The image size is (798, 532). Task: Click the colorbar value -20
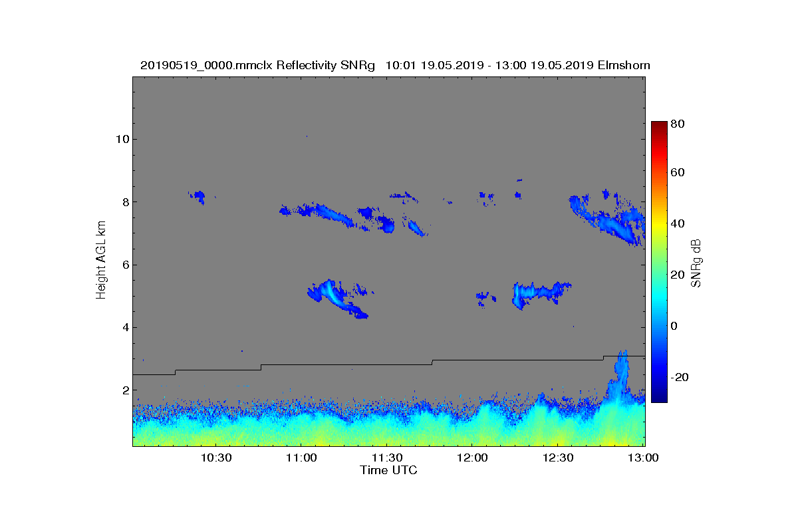coord(679,377)
